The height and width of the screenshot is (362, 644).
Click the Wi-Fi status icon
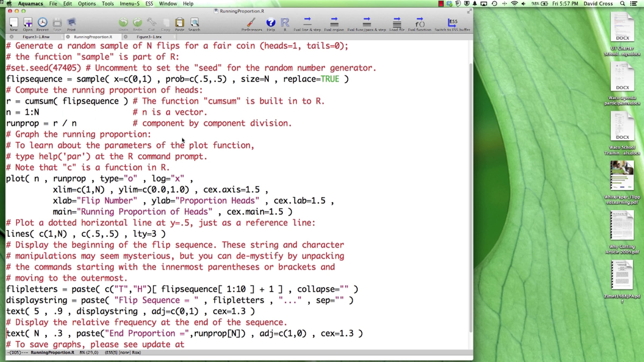pyautogui.click(x=514, y=3)
